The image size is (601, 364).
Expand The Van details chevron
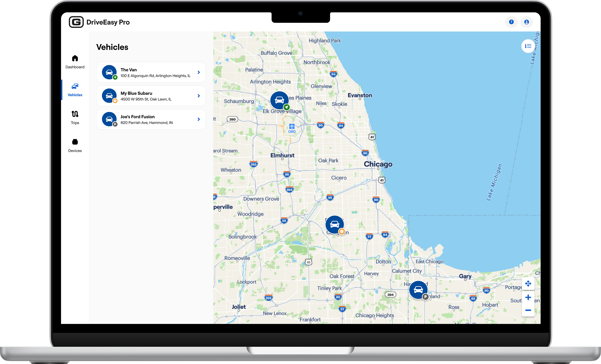[x=199, y=72]
